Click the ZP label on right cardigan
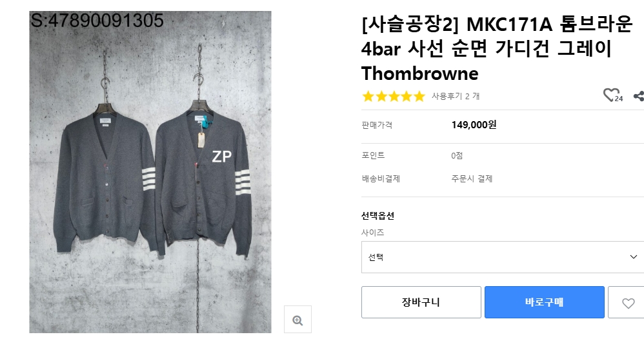The image size is (644, 357). [221, 156]
